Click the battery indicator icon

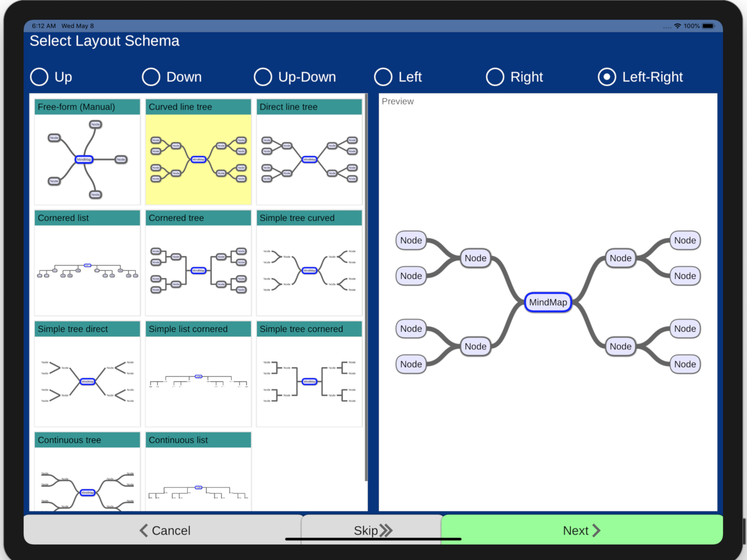click(708, 26)
